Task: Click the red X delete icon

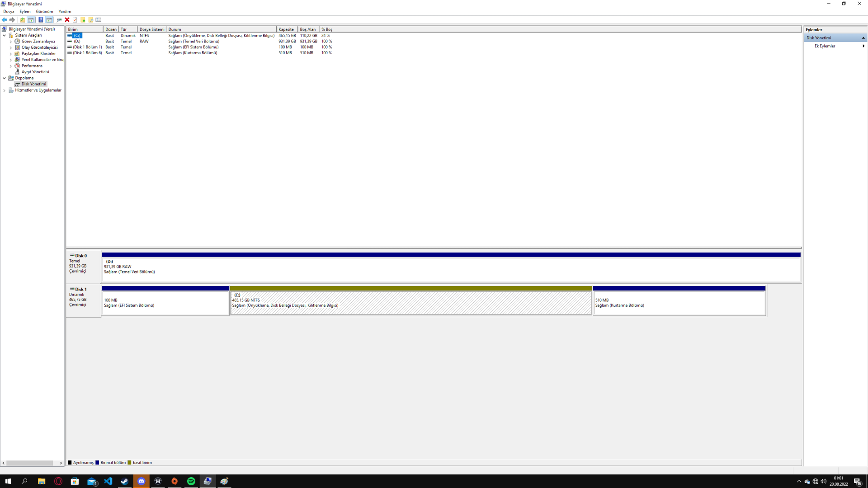Action: click(67, 20)
